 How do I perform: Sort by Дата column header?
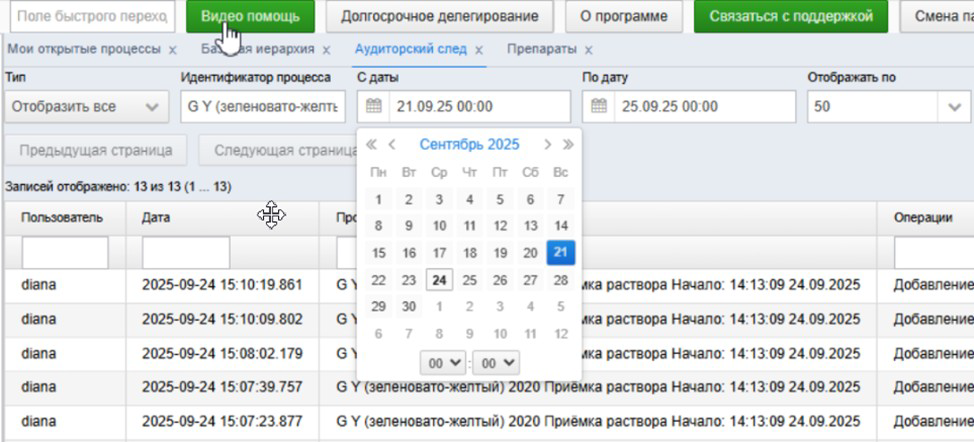(156, 218)
